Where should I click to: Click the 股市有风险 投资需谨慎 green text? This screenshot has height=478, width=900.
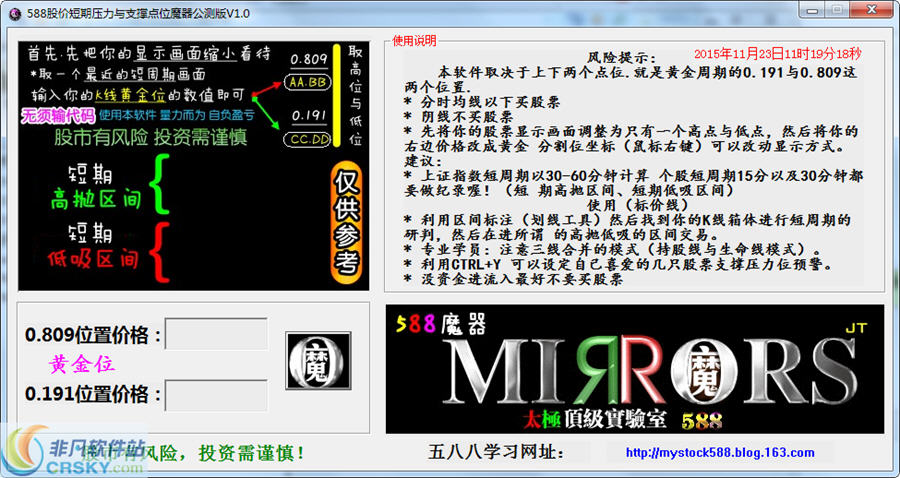point(151,138)
